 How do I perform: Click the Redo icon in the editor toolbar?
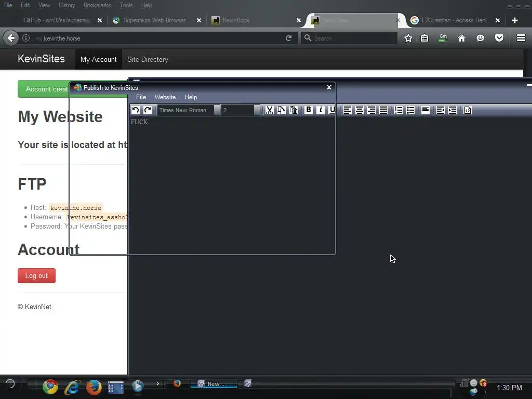click(147, 110)
